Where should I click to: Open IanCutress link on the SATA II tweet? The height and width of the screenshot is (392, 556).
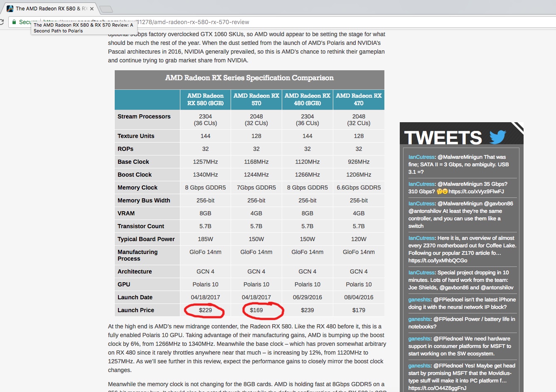pos(421,157)
